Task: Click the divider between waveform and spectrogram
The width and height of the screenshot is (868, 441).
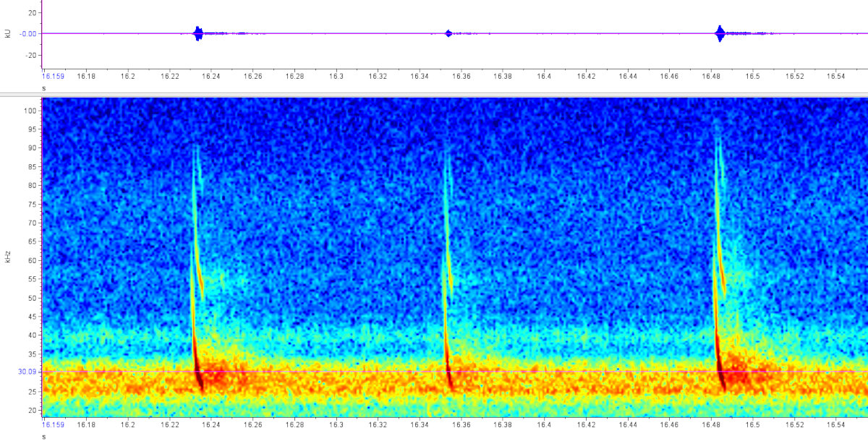Action: (x=434, y=94)
